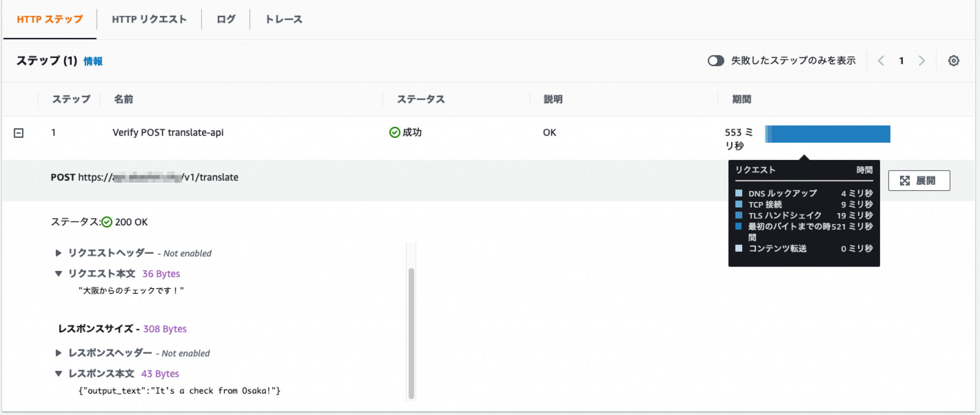This screenshot has height=415, width=980.
Task: Expand the response headers section
Action: click(x=58, y=353)
